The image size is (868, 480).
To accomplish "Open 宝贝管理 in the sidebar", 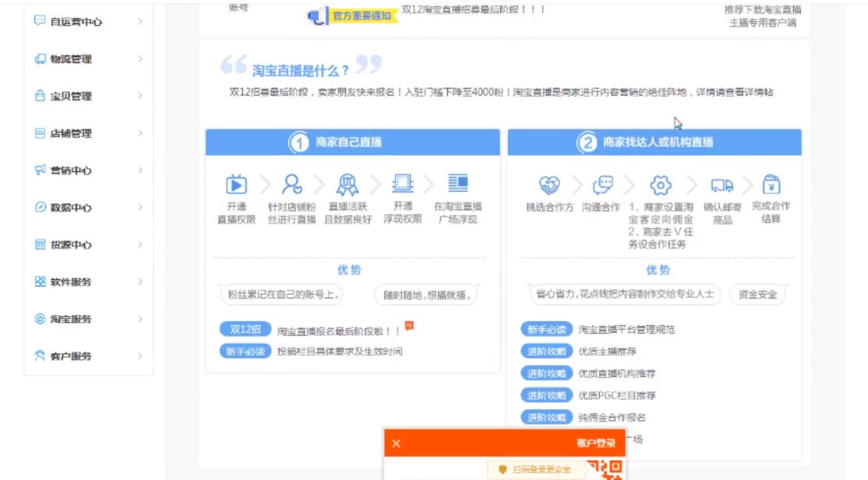I will tap(70, 96).
